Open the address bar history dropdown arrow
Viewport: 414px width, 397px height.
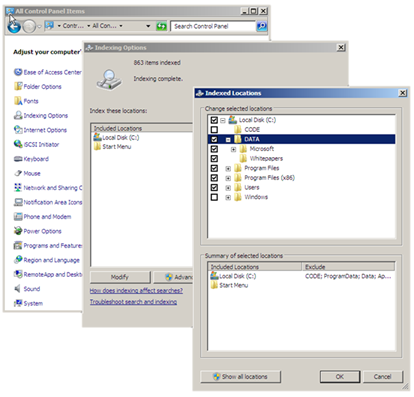pos(148,26)
